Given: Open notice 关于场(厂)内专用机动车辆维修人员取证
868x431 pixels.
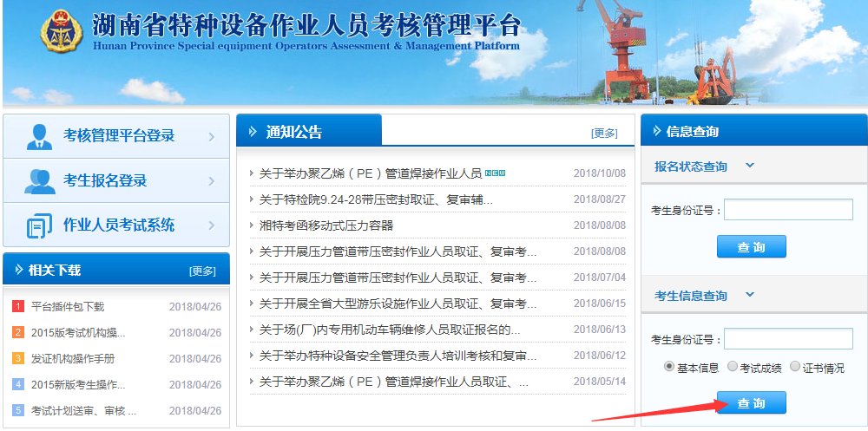Looking at the screenshot, I should [390, 330].
